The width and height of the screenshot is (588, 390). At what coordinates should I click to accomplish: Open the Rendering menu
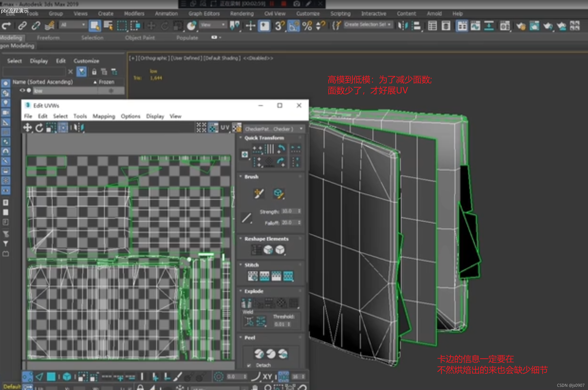tap(242, 14)
